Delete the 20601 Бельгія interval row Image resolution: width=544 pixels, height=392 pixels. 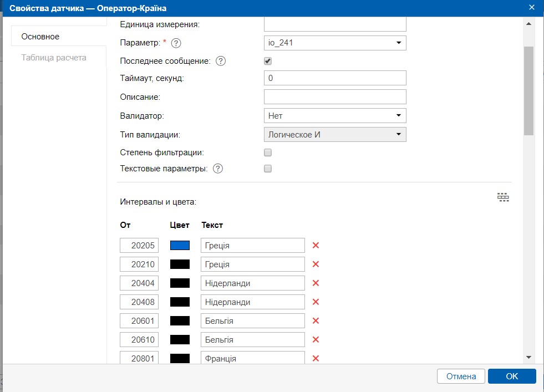[316, 321]
